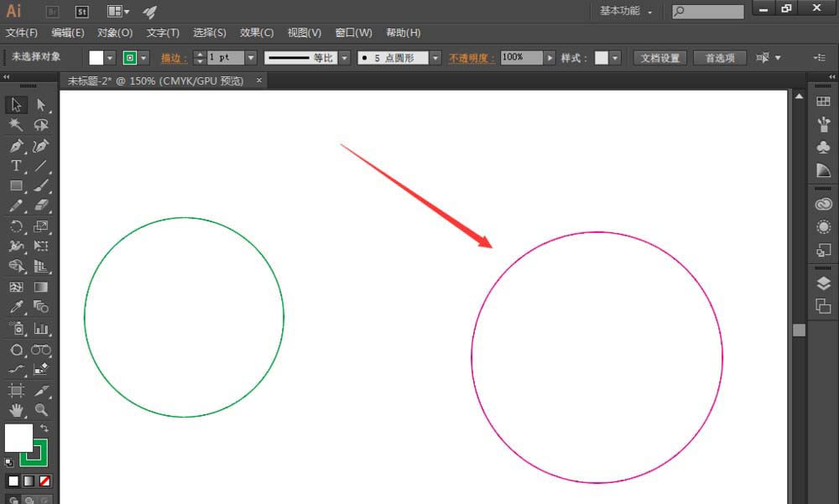Select the Mesh tool

(16, 287)
